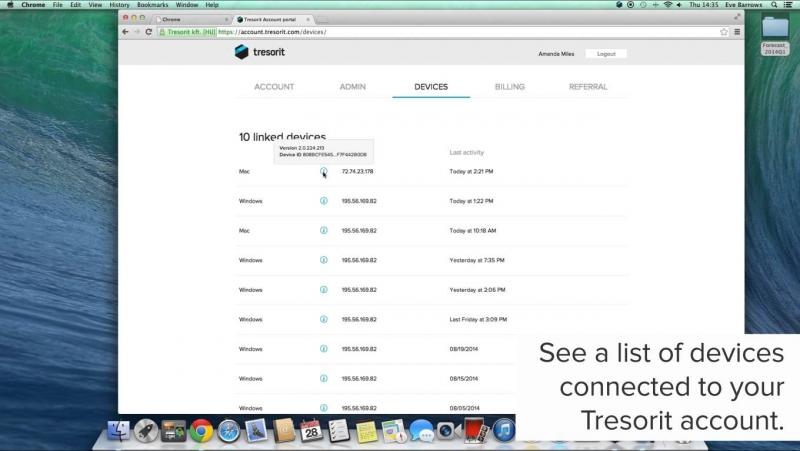Open Chrome's hamburger menu
The width and height of the screenshot is (800, 451).
737,32
